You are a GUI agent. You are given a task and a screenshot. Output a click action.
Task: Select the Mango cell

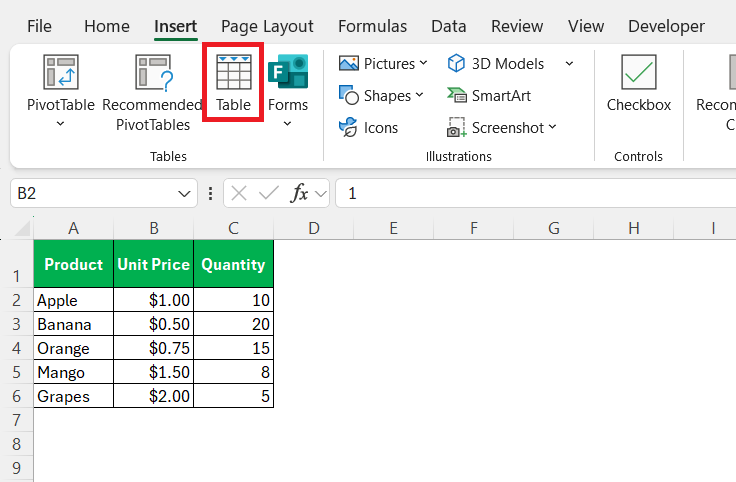pos(74,372)
